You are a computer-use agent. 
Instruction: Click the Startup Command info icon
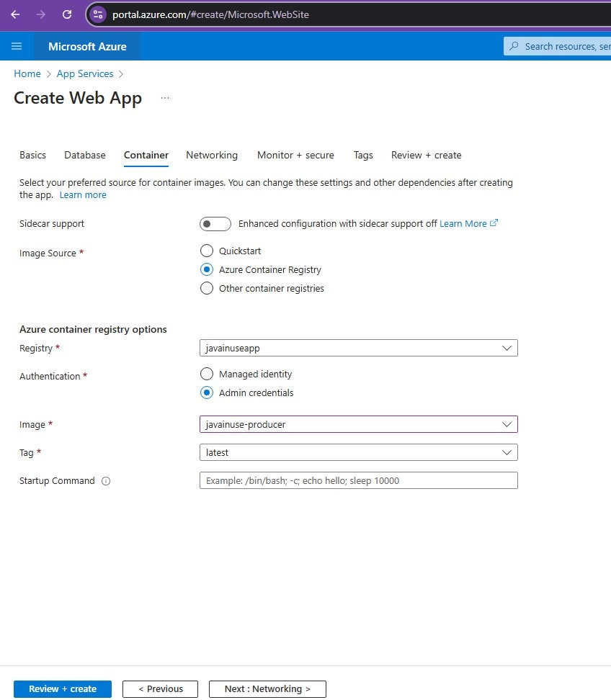pyautogui.click(x=106, y=481)
